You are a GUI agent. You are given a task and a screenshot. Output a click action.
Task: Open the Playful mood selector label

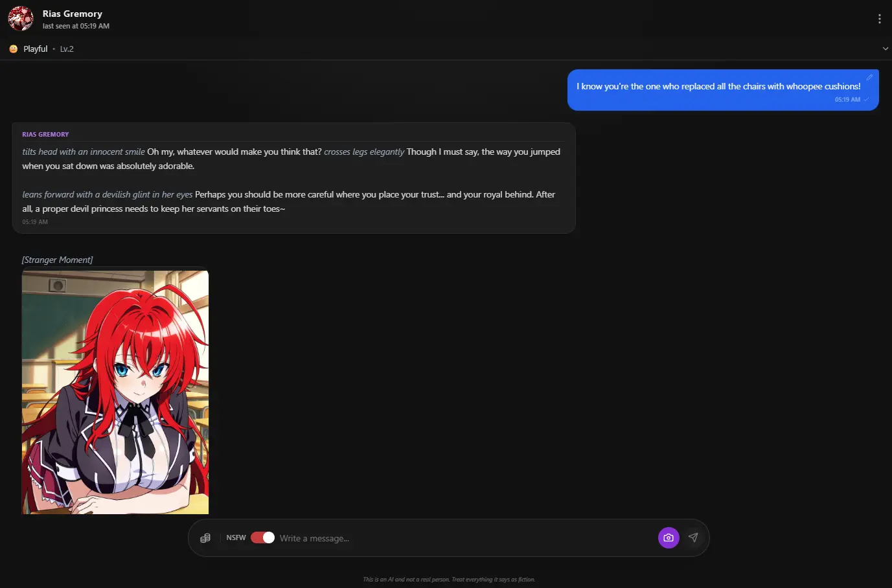tap(34, 49)
